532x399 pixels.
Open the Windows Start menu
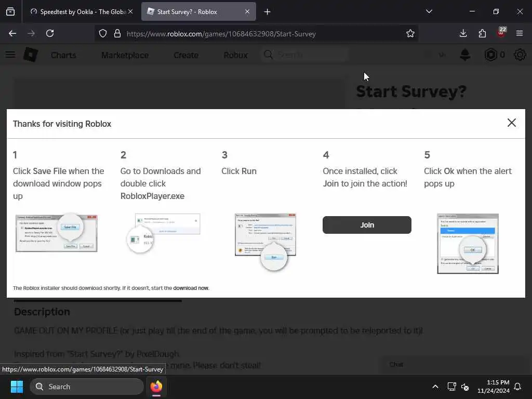click(x=17, y=387)
